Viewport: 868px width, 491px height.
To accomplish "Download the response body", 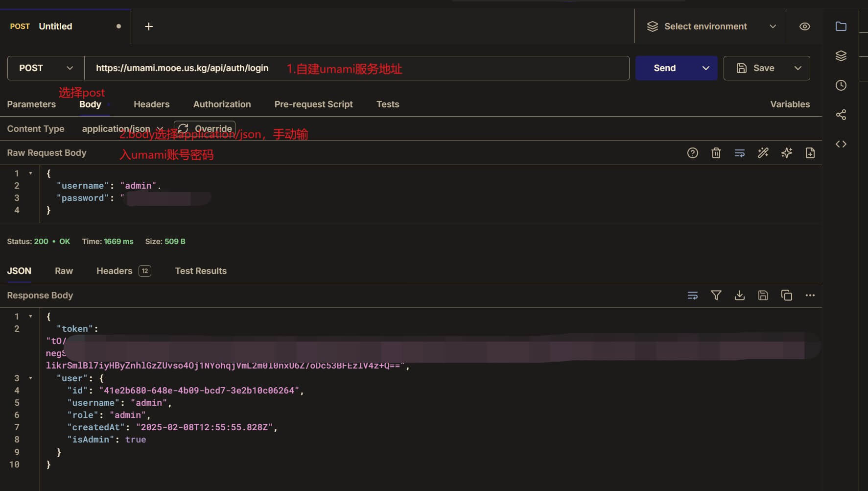I will (739, 295).
